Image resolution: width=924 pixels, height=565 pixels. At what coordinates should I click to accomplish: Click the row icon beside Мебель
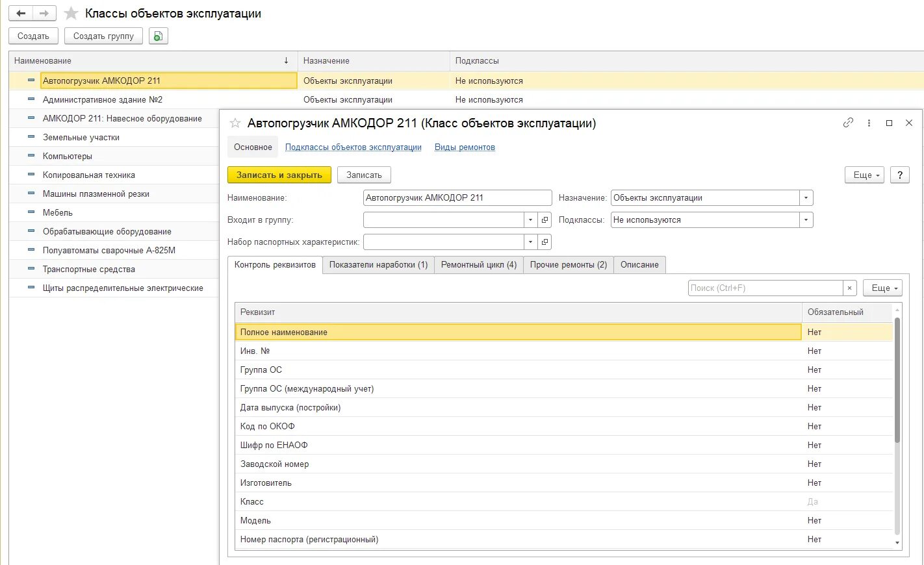tap(31, 212)
